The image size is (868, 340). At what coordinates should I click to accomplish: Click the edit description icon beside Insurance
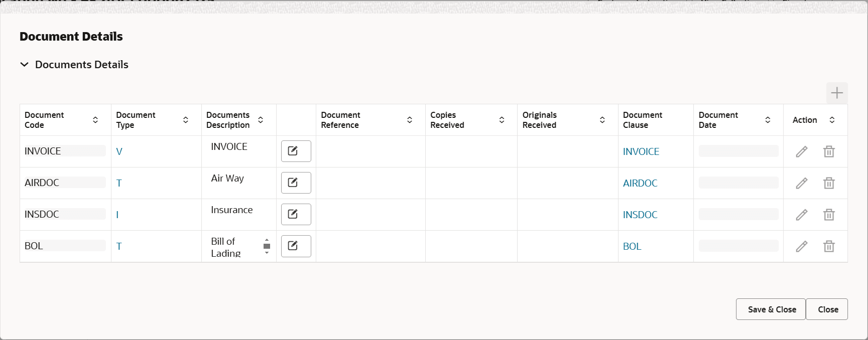point(296,214)
